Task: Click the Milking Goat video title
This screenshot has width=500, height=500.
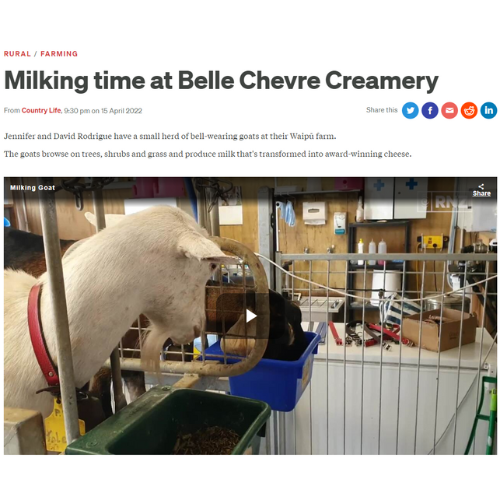Action: (32, 188)
